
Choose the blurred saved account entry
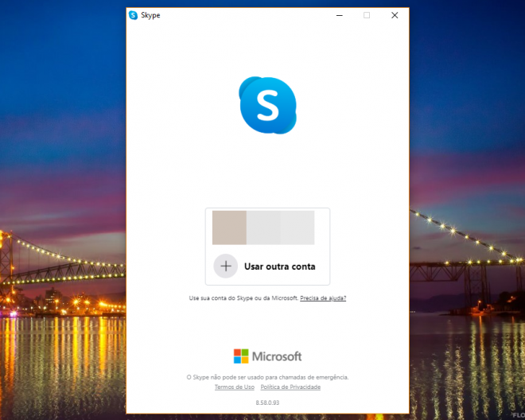(x=263, y=227)
